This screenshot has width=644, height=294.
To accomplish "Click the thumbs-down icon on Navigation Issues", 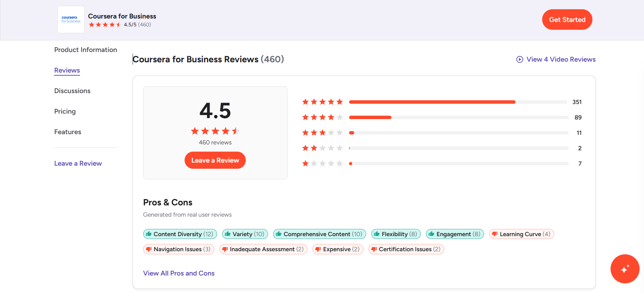I will [x=149, y=249].
